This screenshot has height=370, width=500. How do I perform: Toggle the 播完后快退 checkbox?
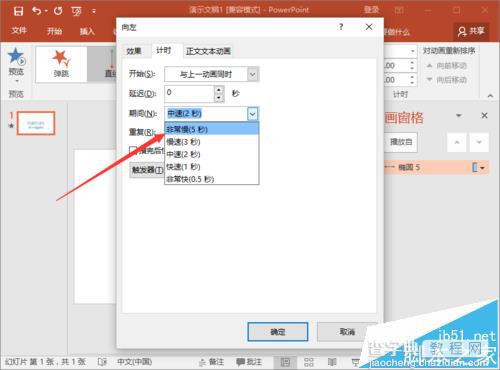pyautogui.click(x=133, y=150)
